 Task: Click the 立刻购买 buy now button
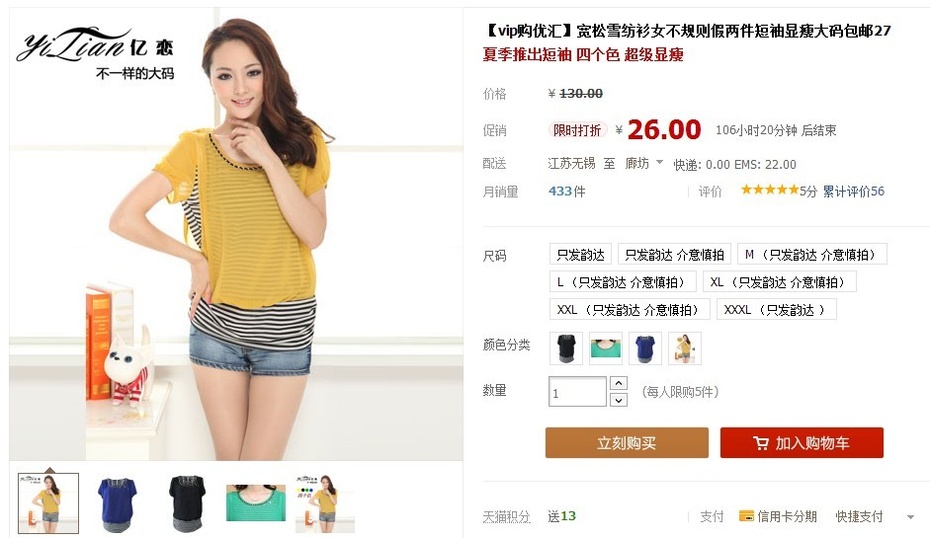click(x=627, y=443)
